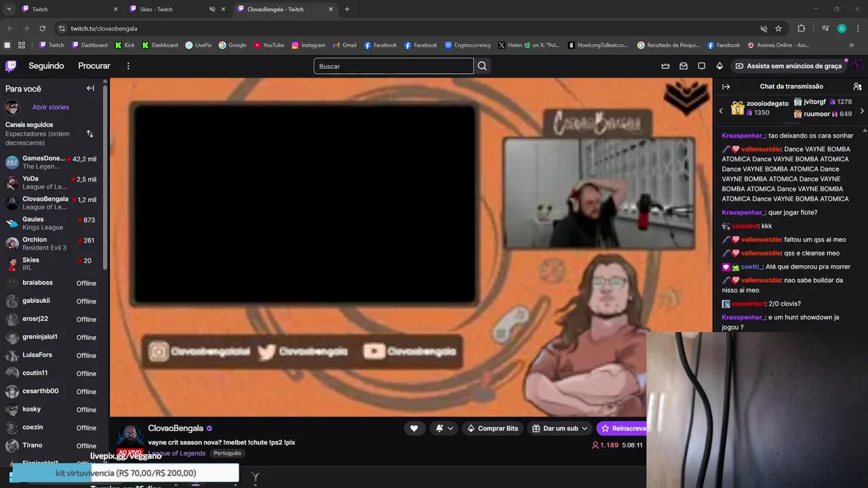This screenshot has height=488, width=868.
Task: Open the Get Bits diamond icon
Action: coord(719,66)
